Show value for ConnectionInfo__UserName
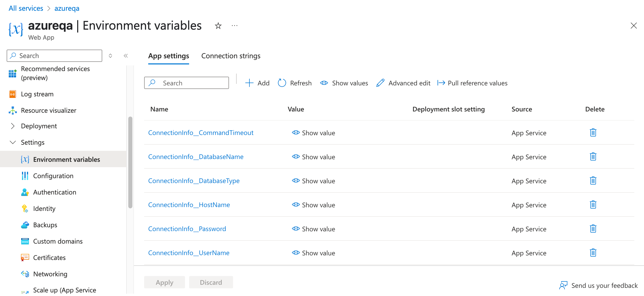This screenshot has width=644, height=296. pyautogui.click(x=313, y=253)
